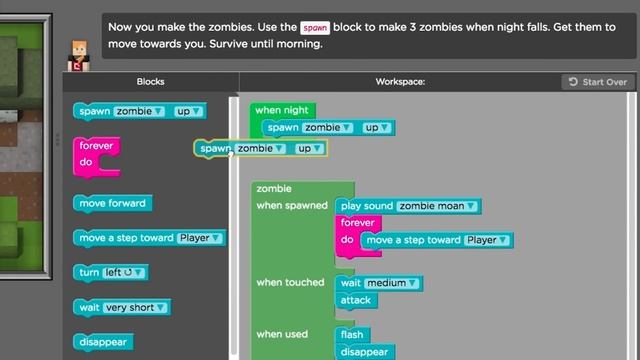This screenshot has width=640, height=360.
Task: Click the Workspace panel header
Action: [x=400, y=82]
